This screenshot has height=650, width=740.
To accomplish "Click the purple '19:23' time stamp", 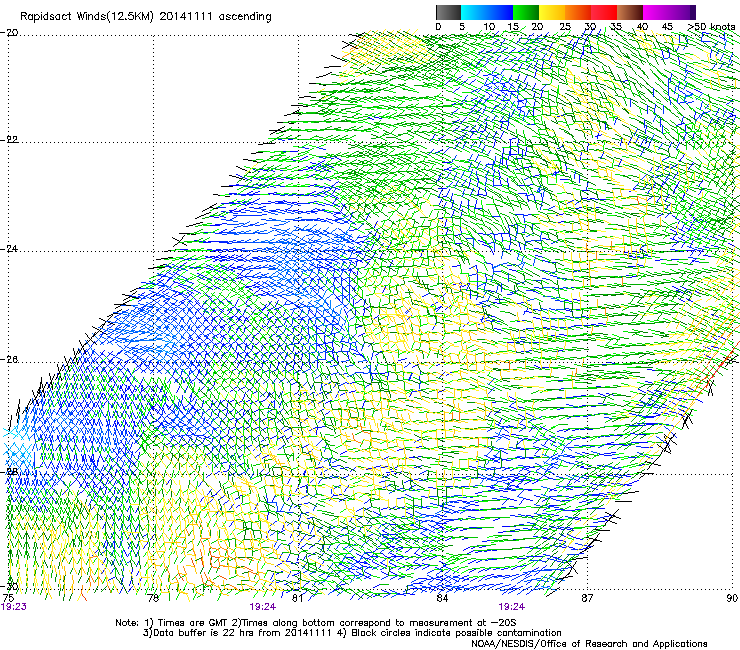I will coord(14,607).
